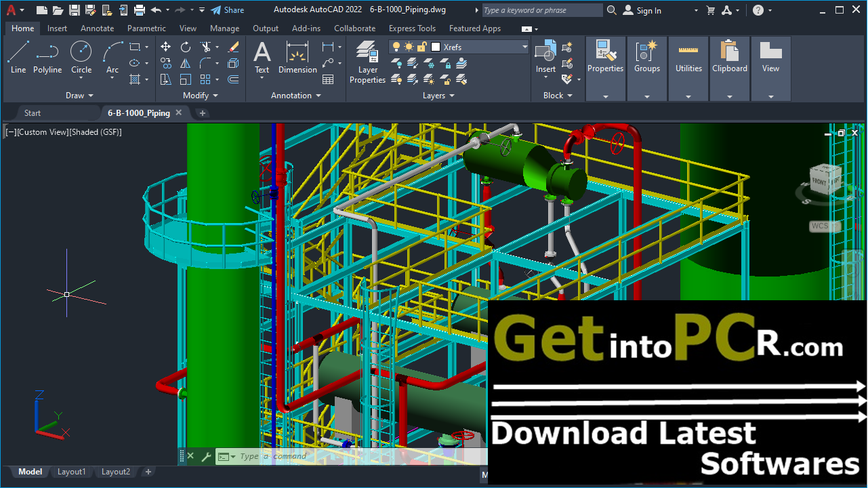Click the Plot printer icon

coord(140,10)
